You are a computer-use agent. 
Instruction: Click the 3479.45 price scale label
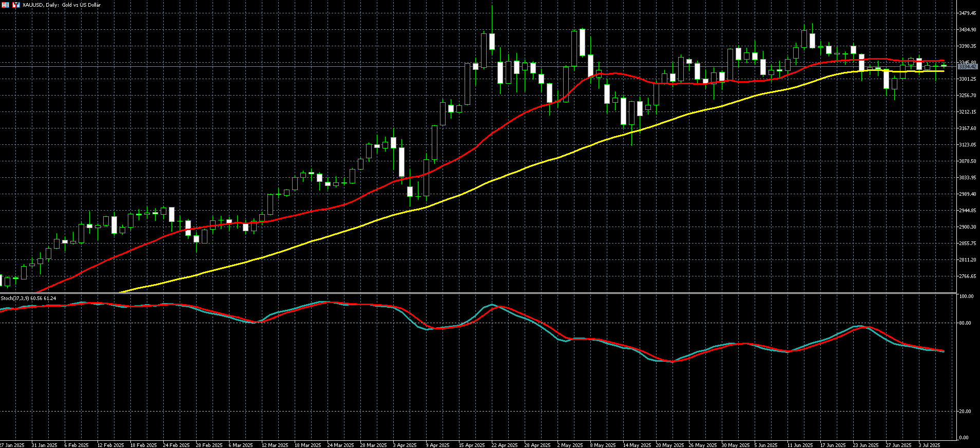968,13
